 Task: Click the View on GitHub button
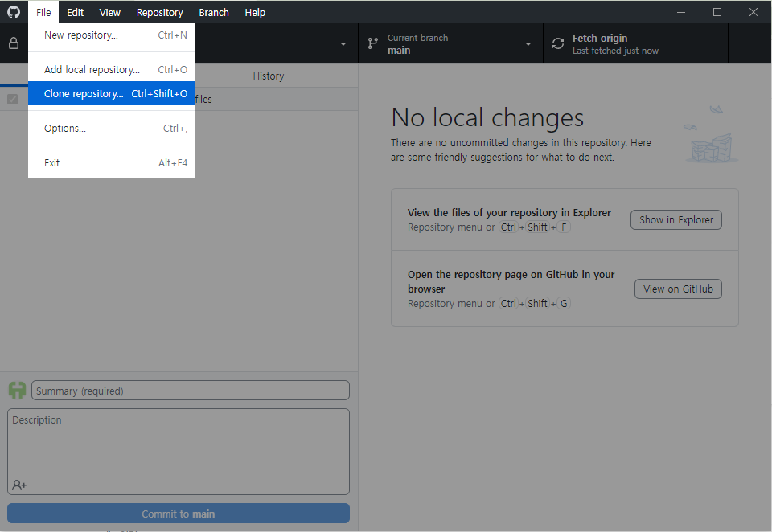pyautogui.click(x=678, y=289)
